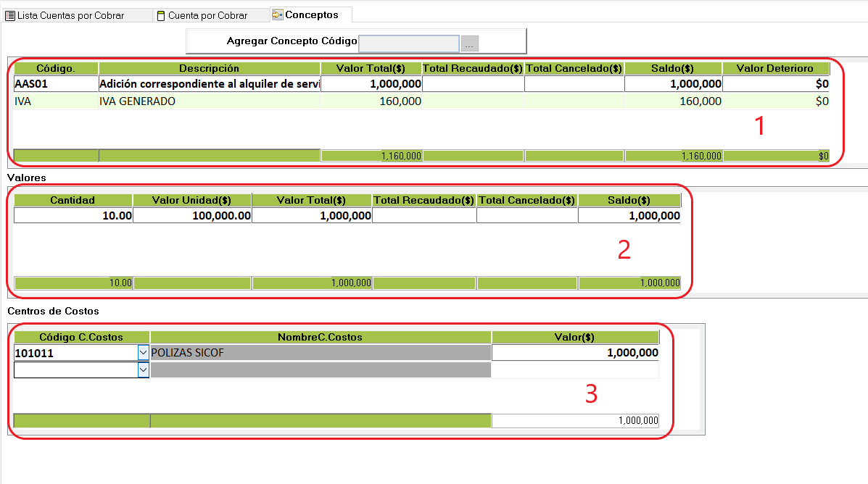
Task: Click the document icon on Cuenta por Cobrar tab
Action: 161,16
